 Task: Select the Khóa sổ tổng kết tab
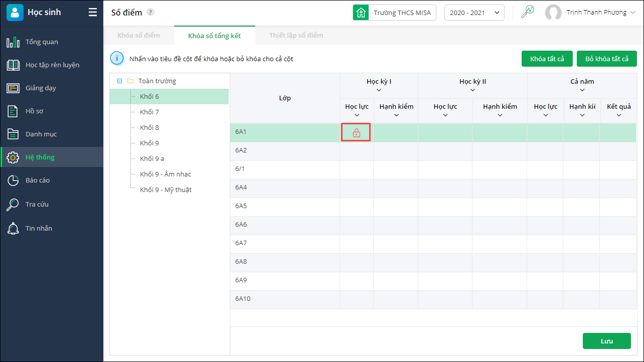click(x=215, y=35)
